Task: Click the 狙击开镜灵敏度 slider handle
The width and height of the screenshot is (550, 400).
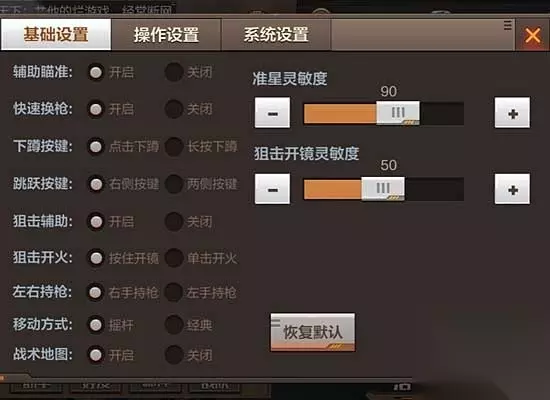Action: point(383,189)
